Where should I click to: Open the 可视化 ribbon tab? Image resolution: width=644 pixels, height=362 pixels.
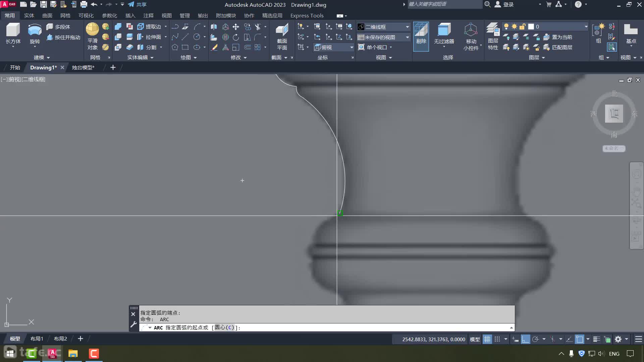tap(86, 15)
